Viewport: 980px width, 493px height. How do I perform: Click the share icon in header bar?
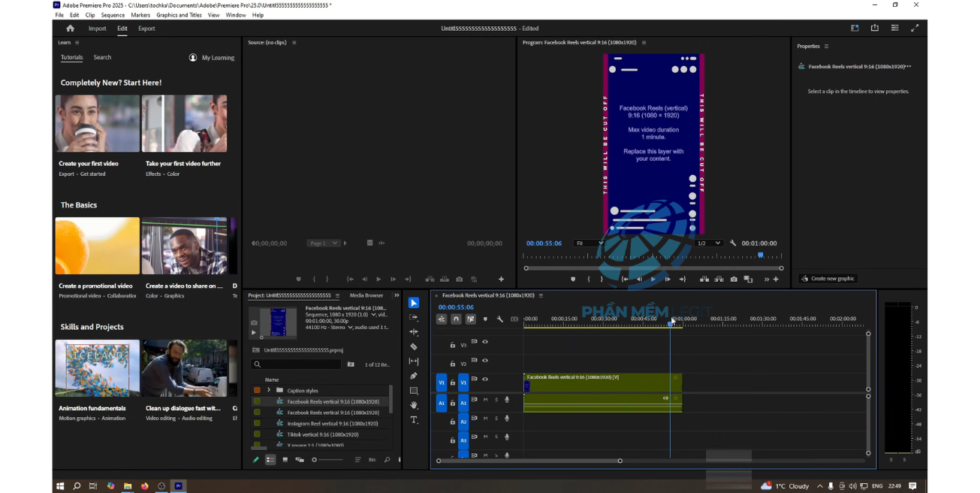874,29
